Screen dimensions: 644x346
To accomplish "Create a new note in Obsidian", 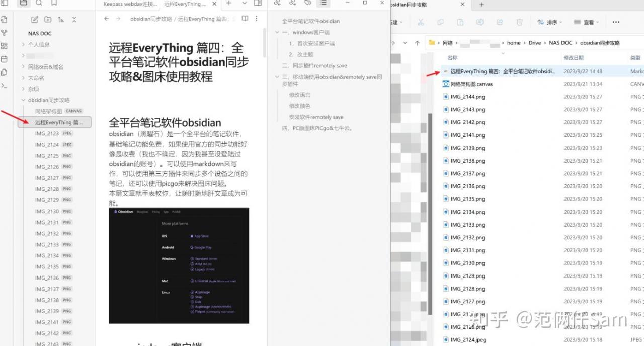I will [35, 20].
